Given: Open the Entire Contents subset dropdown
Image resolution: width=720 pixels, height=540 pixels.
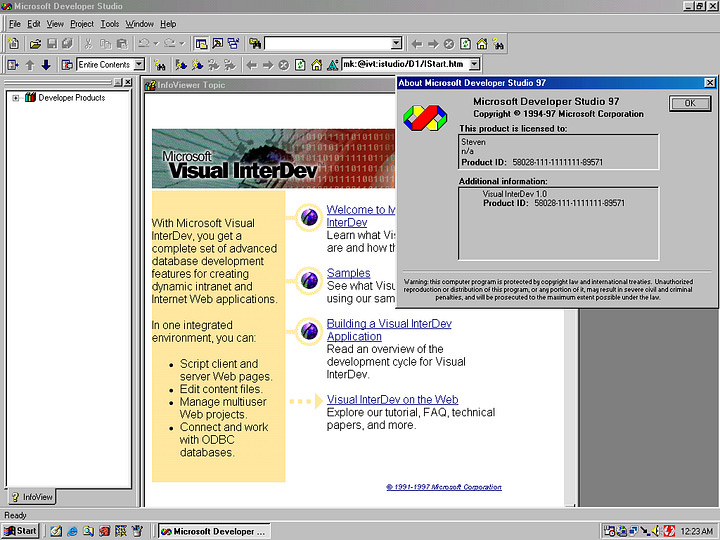Looking at the screenshot, I should coord(139,64).
